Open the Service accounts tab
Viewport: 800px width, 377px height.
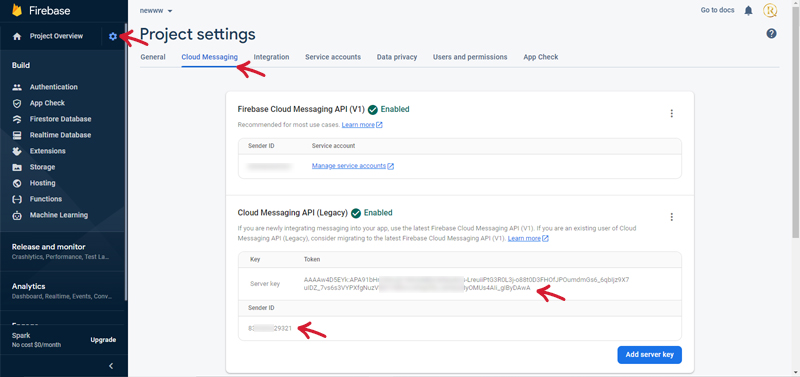(x=333, y=57)
